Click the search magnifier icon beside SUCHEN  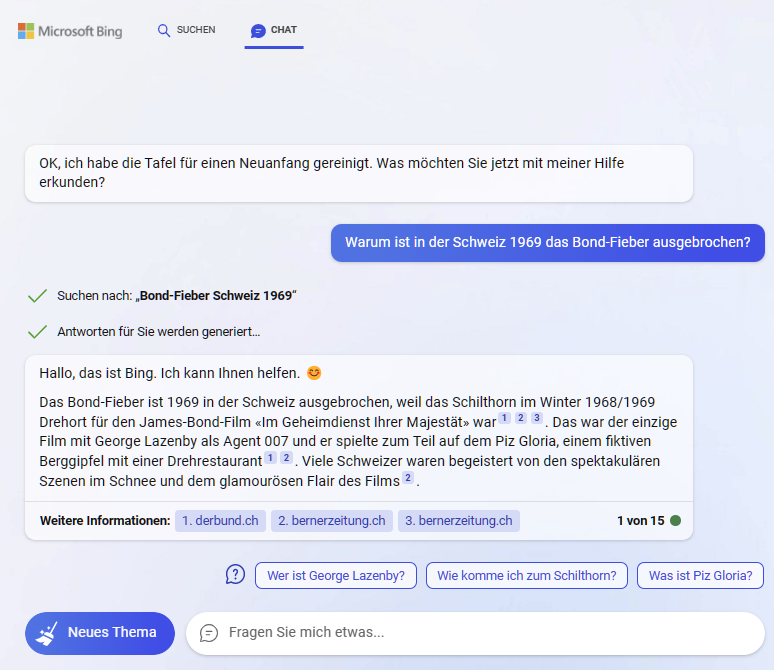[163, 31]
